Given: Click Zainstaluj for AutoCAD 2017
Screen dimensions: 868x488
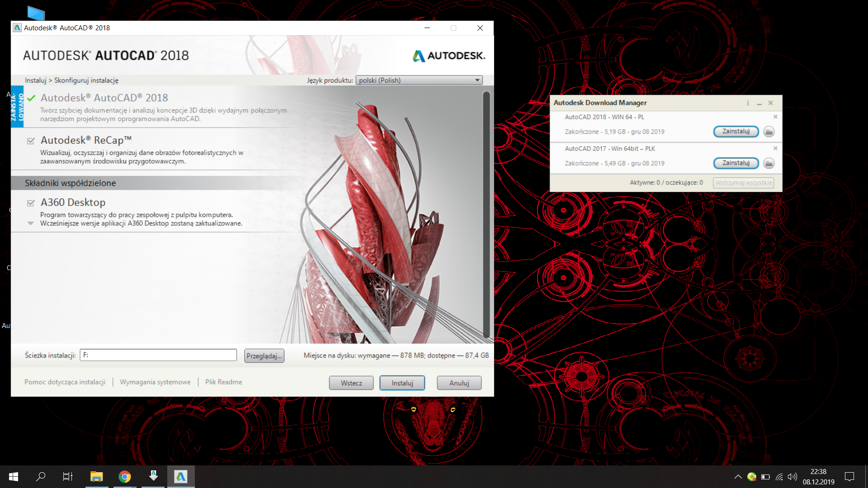Looking at the screenshot, I should (x=736, y=163).
